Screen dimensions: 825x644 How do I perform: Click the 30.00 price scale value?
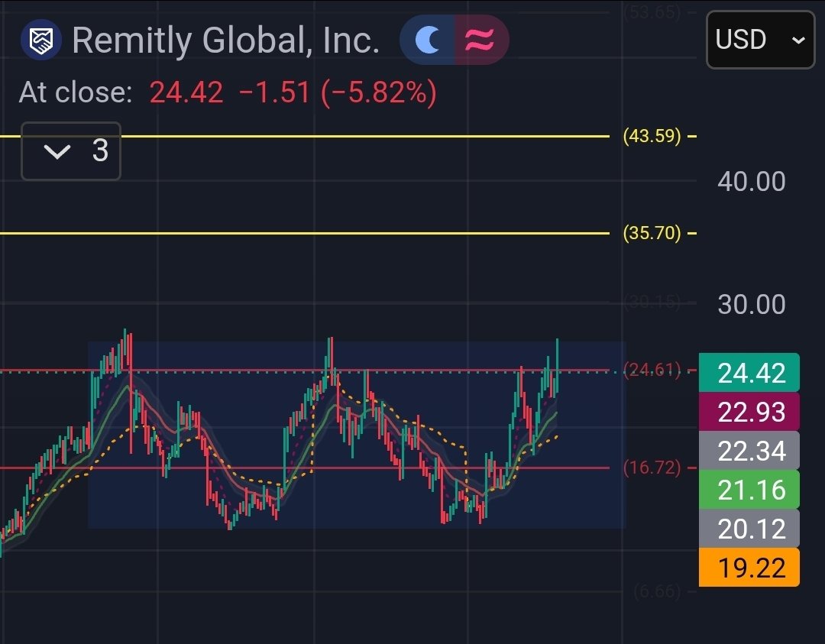pyautogui.click(x=752, y=305)
